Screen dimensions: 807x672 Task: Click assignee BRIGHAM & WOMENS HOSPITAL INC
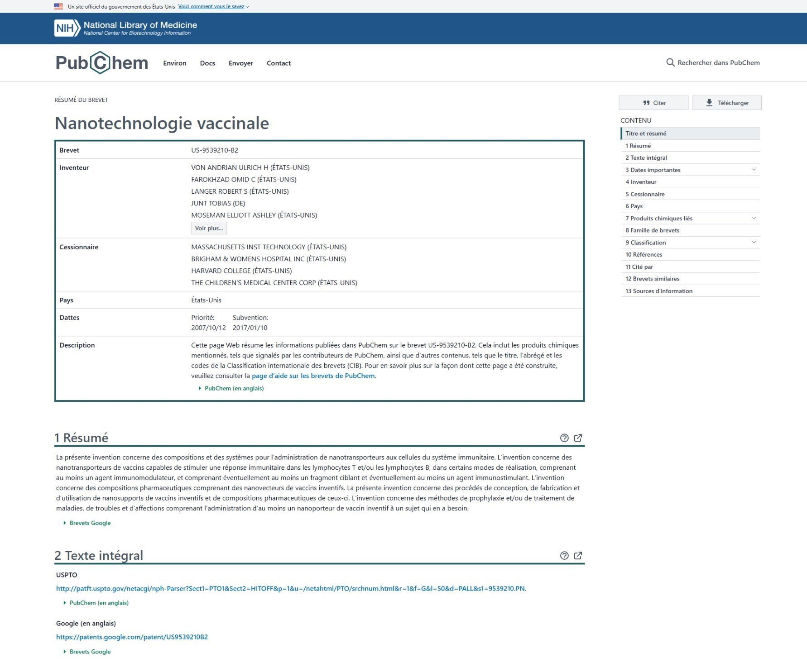[269, 259]
